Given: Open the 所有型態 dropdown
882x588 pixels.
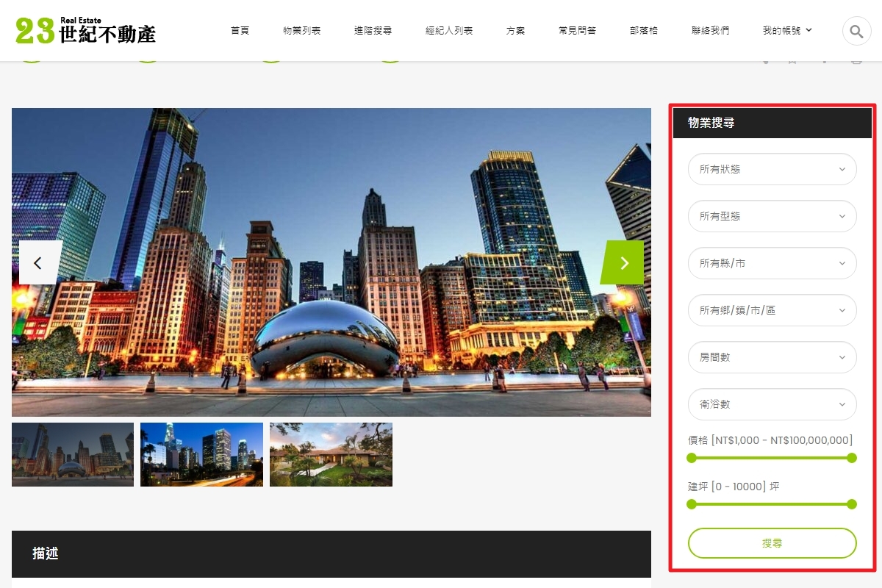Looking at the screenshot, I should click(x=772, y=216).
